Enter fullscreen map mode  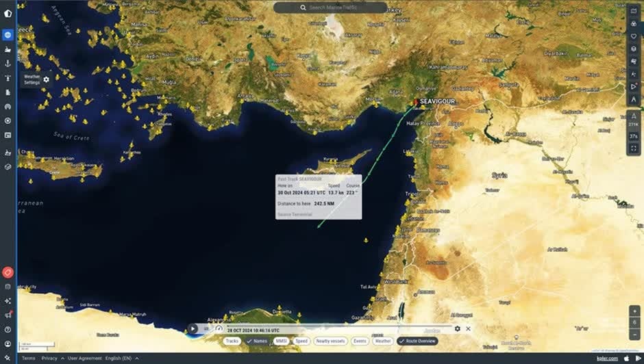point(633,148)
